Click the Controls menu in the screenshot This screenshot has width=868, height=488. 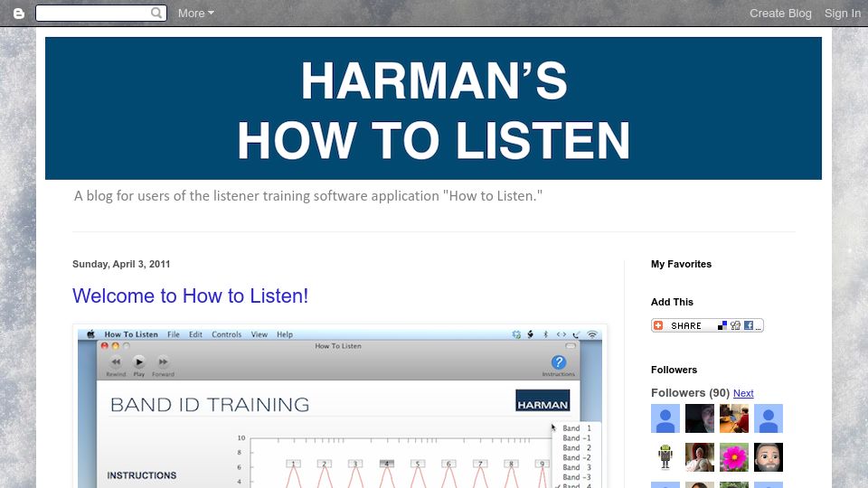tap(226, 334)
